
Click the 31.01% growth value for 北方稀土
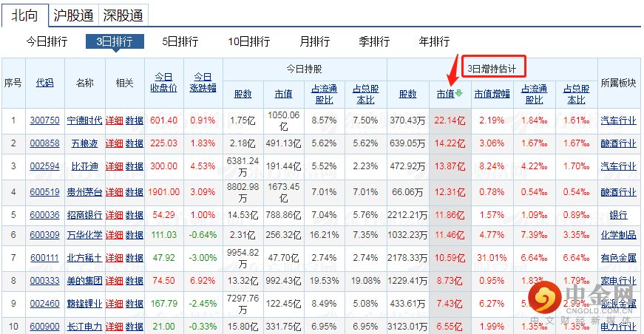click(492, 258)
